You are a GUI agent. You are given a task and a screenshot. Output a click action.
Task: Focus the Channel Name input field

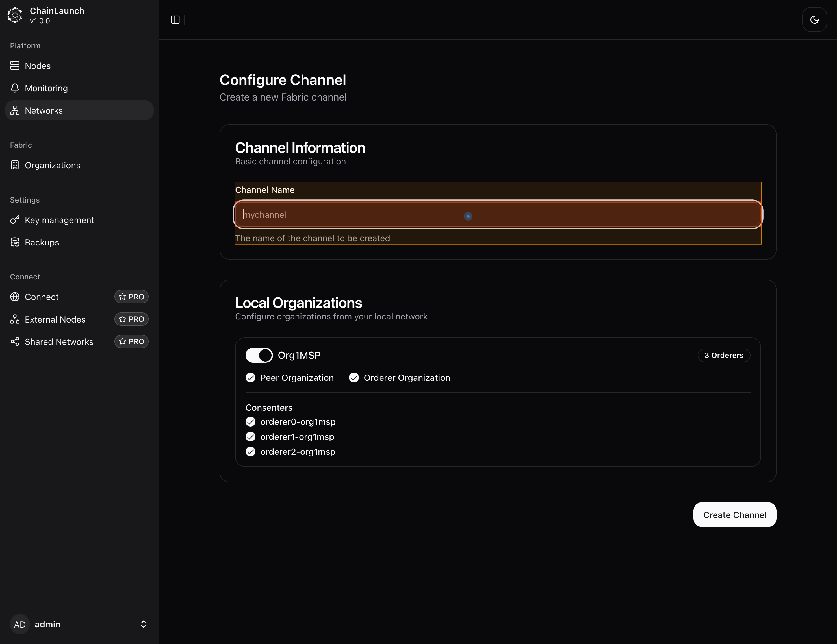497,215
